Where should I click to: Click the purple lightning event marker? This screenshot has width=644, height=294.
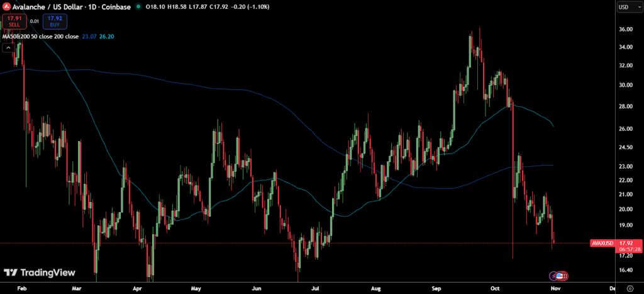[554, 276]
